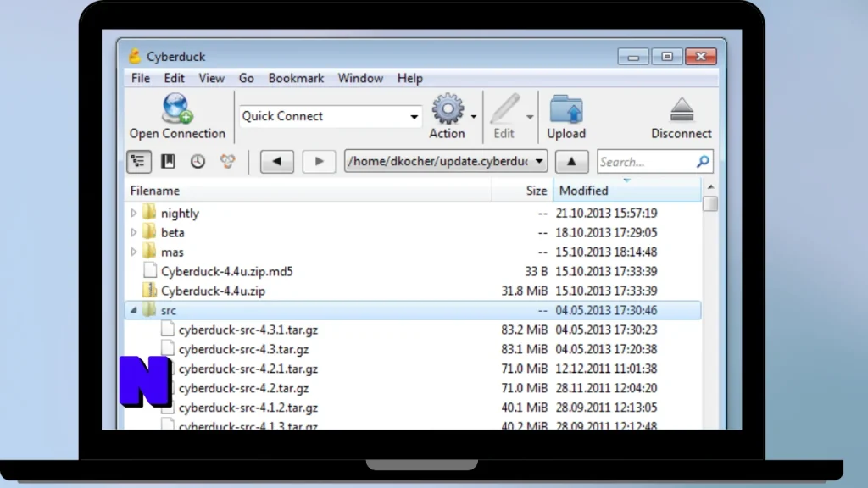Go up to the parent folder

click(x=571, y=162)
